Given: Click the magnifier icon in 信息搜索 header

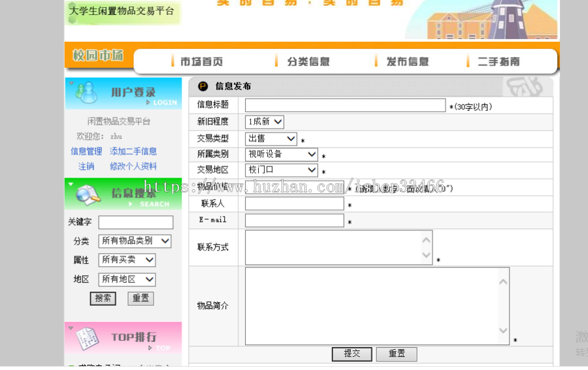Looking at the screenshot, I should [x=88, y=195].
